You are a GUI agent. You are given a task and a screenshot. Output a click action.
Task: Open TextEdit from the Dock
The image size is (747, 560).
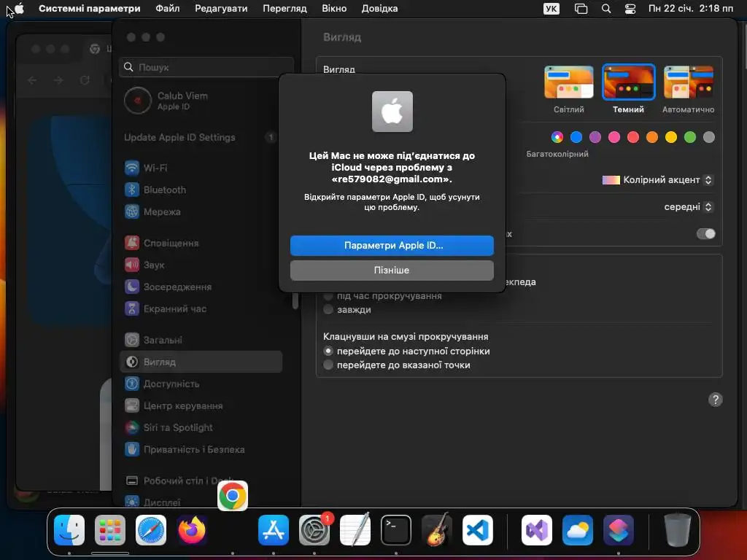click(x=355, y=530)
